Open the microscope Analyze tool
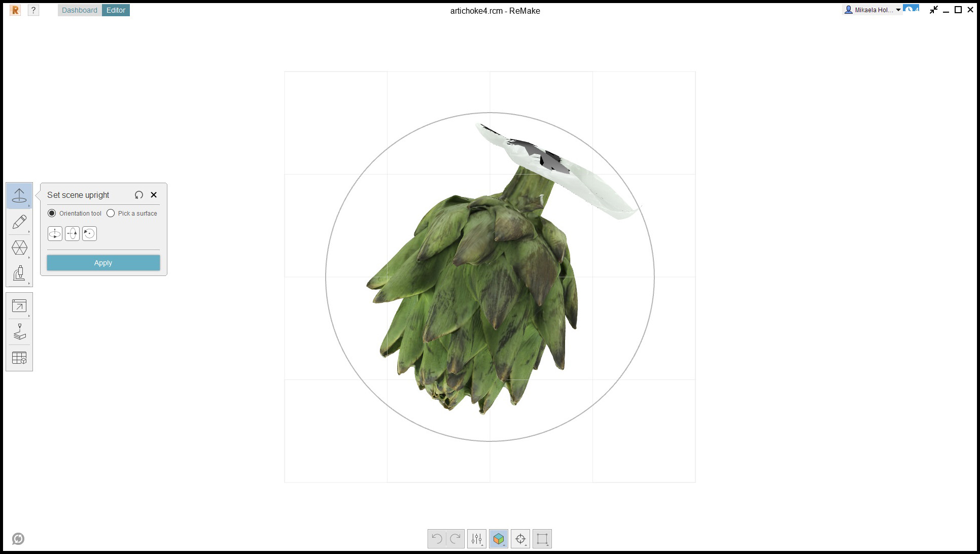This screenshot has height=554, width=980. tap(19, 274)
